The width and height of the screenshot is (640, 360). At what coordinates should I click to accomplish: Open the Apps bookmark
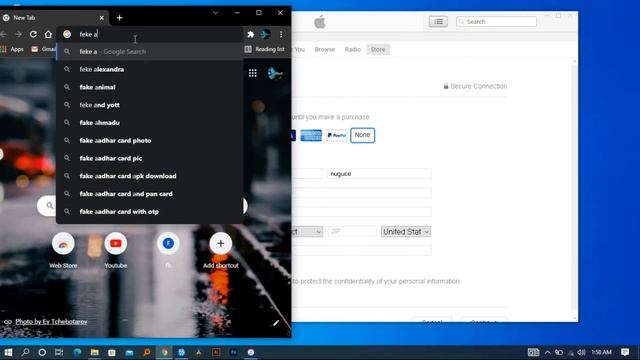pos(12,49)
